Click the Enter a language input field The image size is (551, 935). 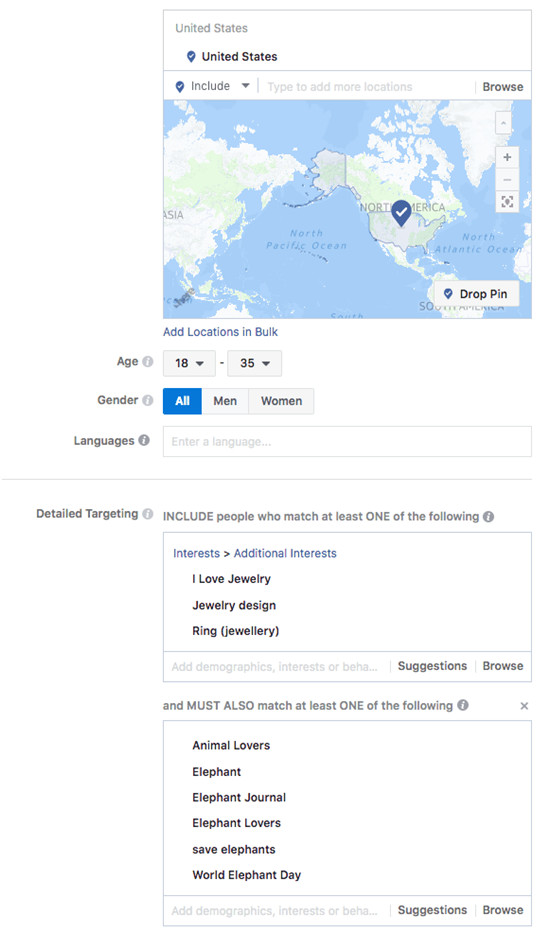coord(347,441)
